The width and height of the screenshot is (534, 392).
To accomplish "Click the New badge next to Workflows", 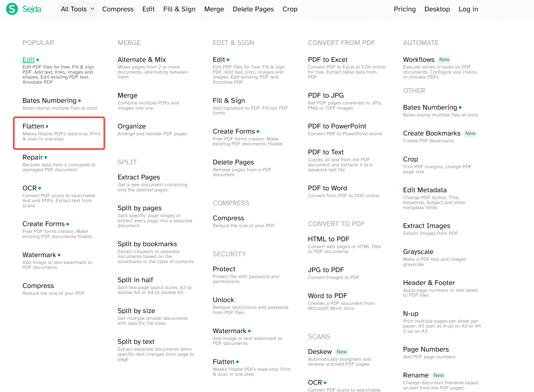I will (x=444, y=60).
